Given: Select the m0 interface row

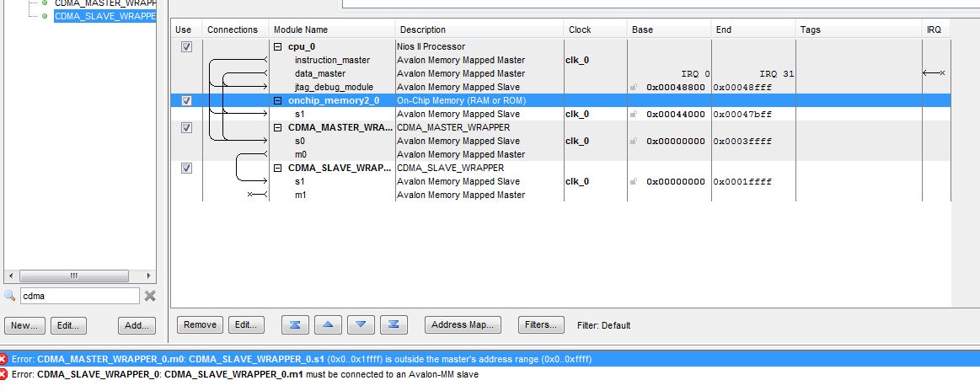Looking at the screenshot, I should (560, 154).
